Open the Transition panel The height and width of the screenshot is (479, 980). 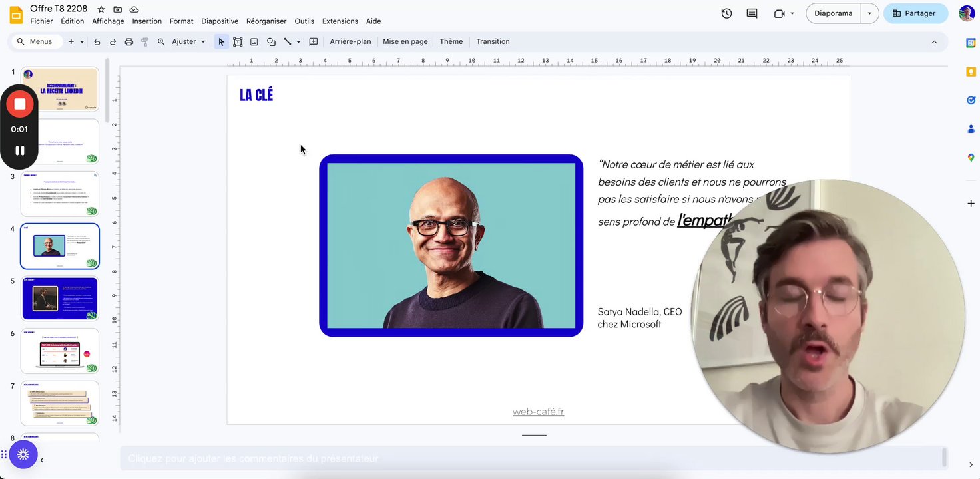click(493, 41)
